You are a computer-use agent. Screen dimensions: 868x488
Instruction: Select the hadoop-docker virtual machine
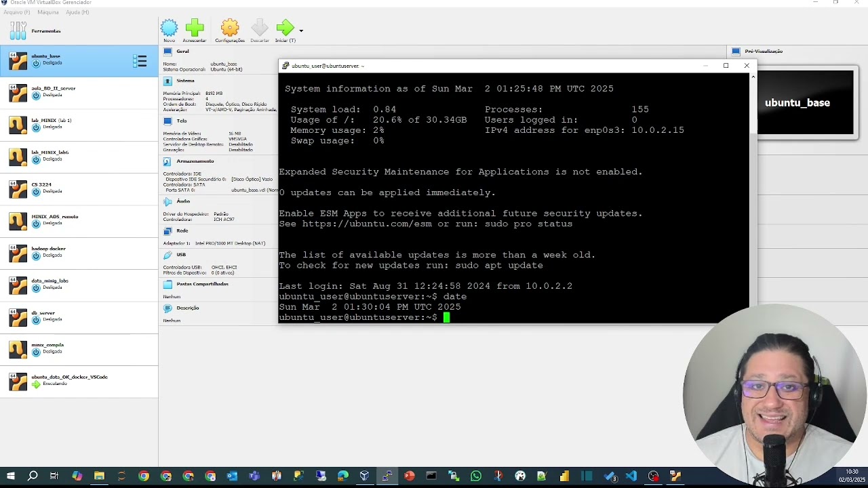(x=79, y=253)
